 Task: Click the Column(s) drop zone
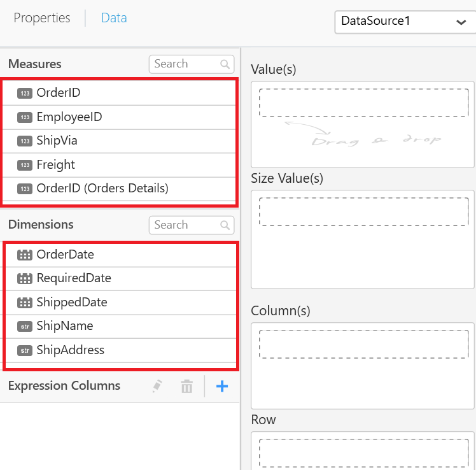point(363,345)
